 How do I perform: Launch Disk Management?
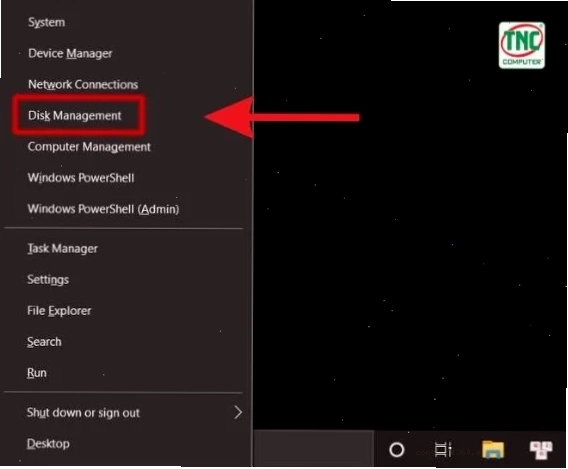pyautogui.click(x=75, y=116)
